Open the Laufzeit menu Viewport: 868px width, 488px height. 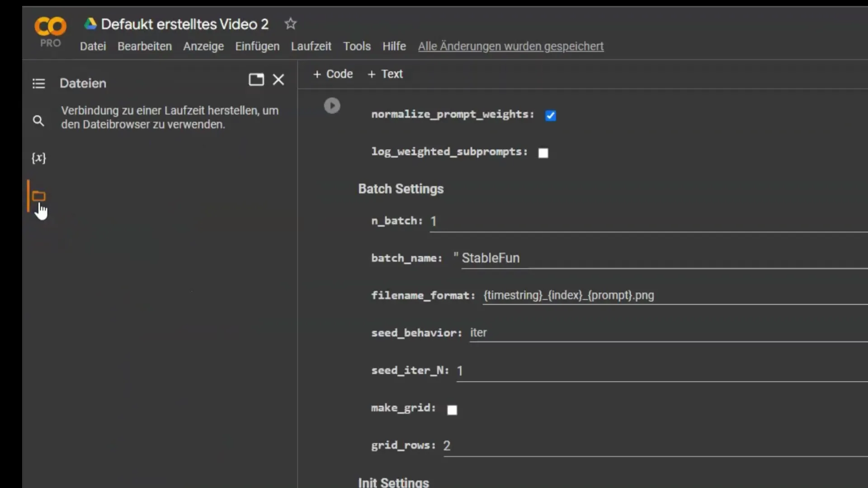(311, 46)
